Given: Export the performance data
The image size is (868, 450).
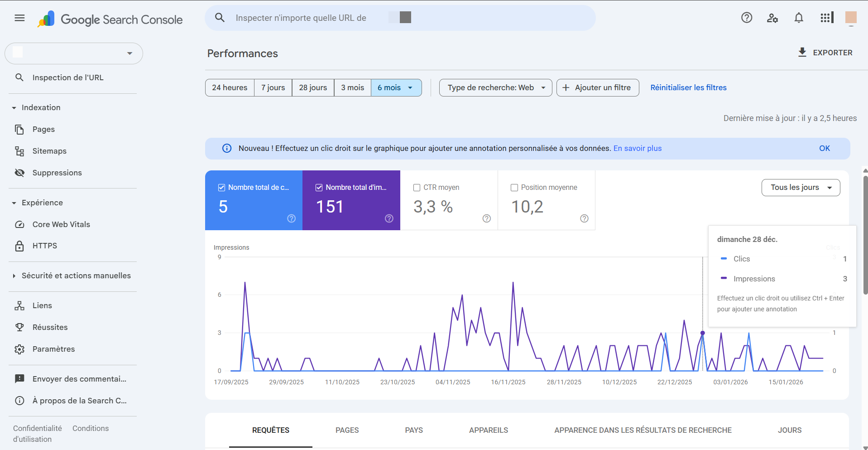Looking at the screenshot, I should click(825, 53).
